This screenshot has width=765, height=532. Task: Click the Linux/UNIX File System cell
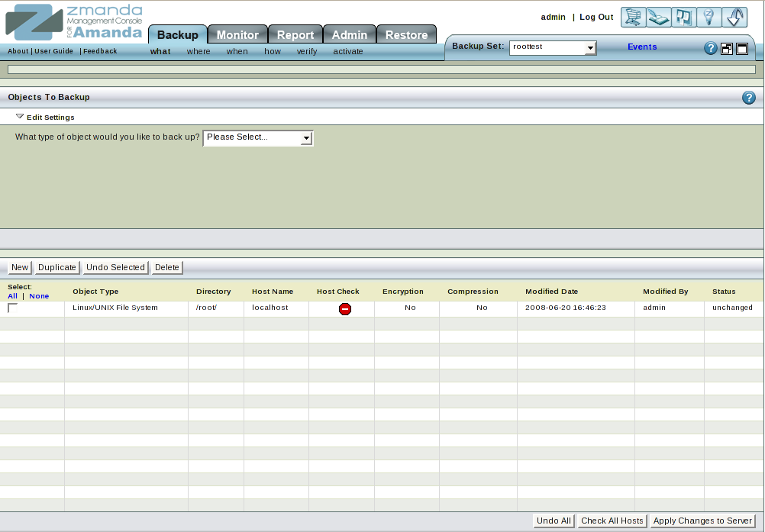[115, 308]
